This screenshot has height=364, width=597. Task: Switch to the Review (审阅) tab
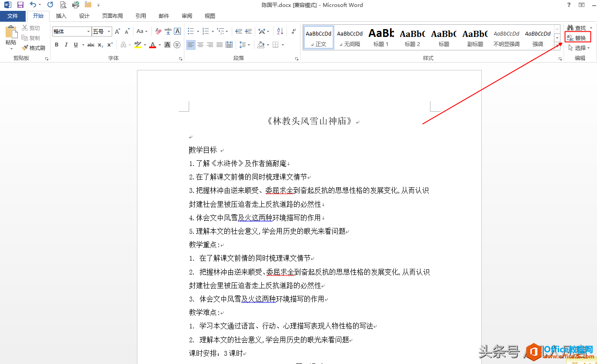pyautogui.click(x=187, y=16)
